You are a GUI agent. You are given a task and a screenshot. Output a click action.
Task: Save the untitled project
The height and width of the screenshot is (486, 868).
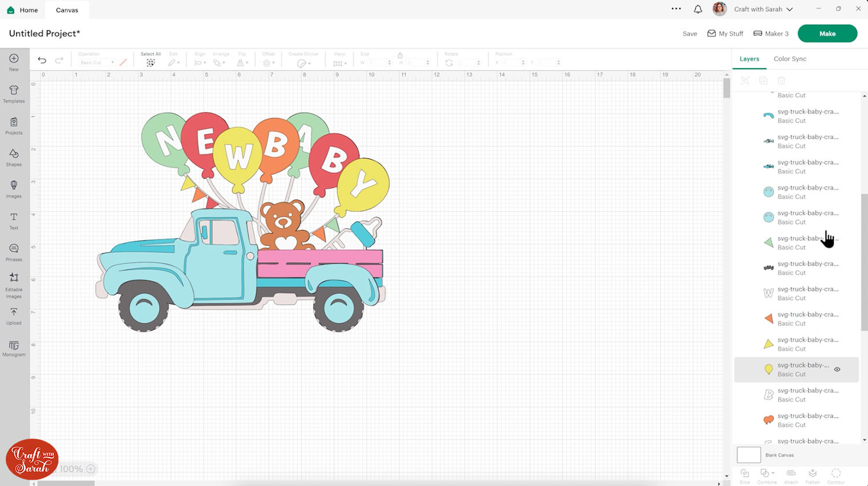[x=689, y=34]
